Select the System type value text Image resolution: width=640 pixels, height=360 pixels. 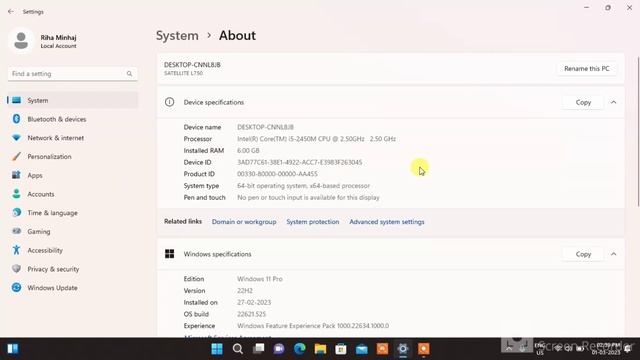coord(303,186)
